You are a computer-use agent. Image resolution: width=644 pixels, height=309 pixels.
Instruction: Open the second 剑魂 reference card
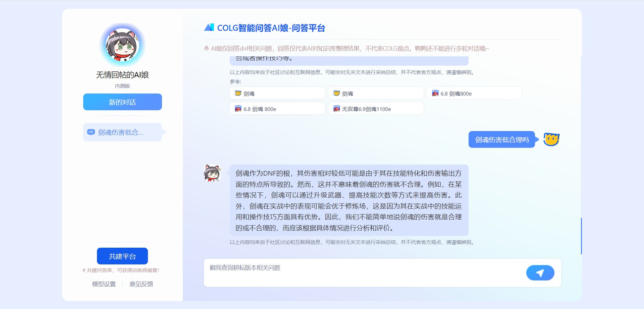pos(376,93)
